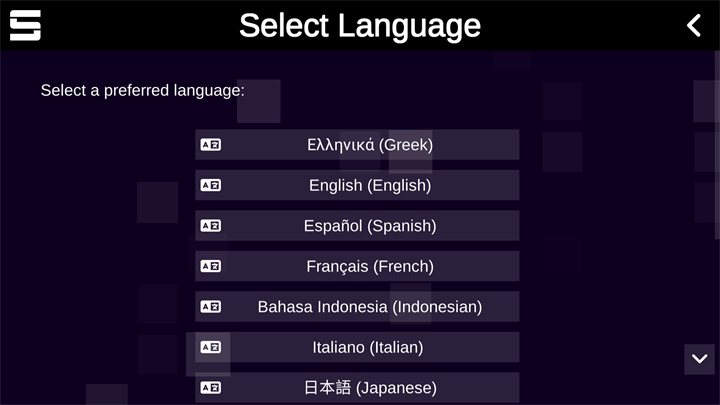Select Français (French) language
Image resolution: width=720 pixels, height=405 pixels.
[x=370, y=266]
